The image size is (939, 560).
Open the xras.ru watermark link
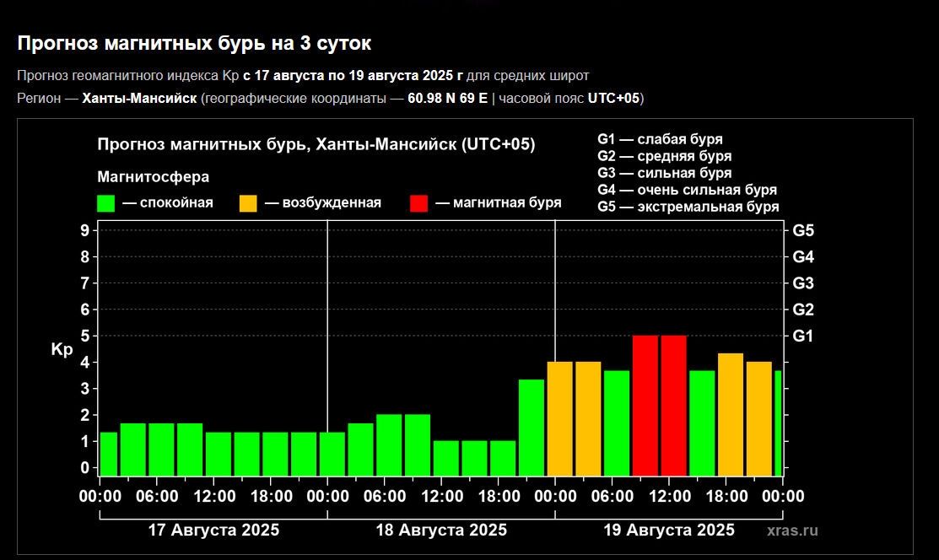click(x=792, y=530)
